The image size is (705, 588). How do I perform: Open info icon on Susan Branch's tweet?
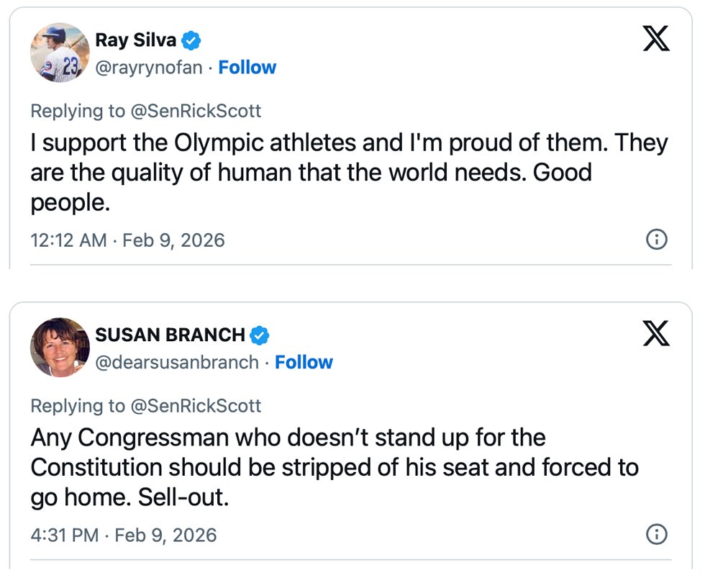(x=657, y=535)
